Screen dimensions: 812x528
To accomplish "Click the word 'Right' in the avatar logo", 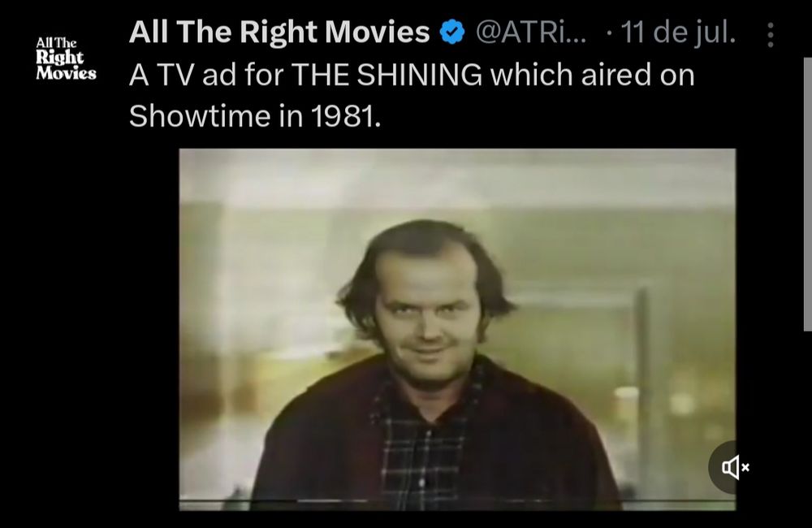I will click(59, 58).
